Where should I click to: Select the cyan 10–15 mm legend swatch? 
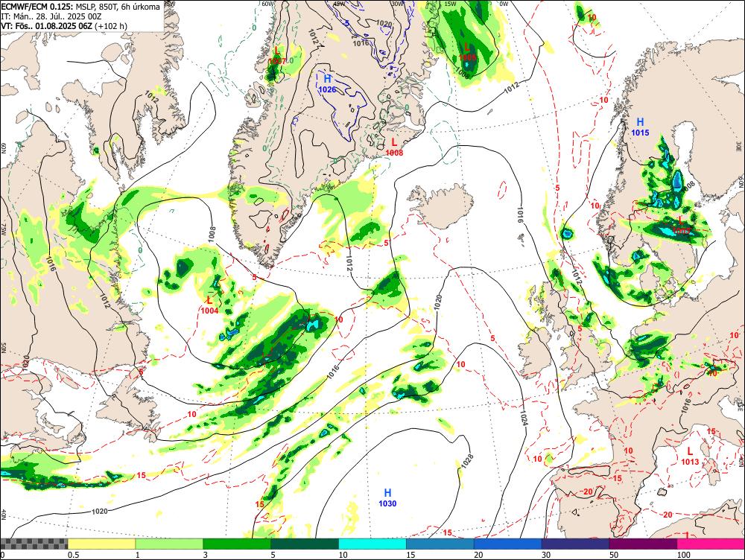372,544
